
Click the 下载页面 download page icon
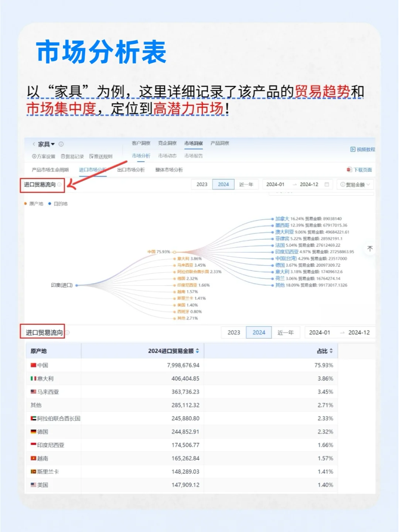[349, 169]
